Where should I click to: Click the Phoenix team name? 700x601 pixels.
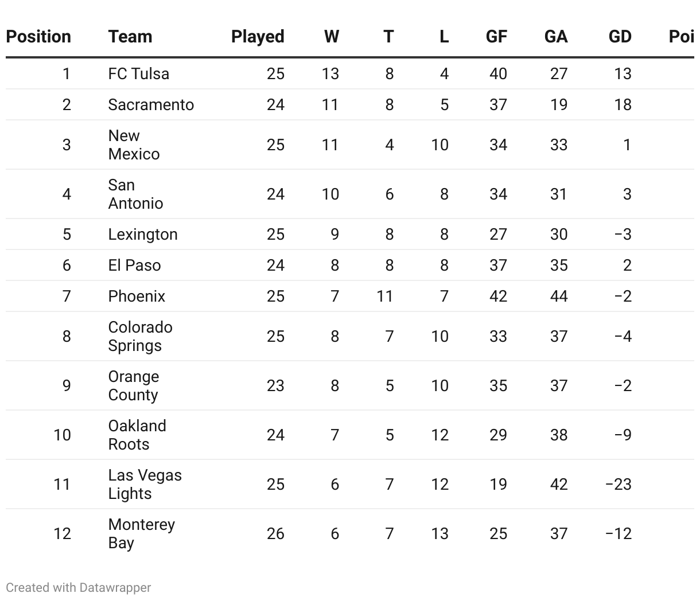[137, 296]
